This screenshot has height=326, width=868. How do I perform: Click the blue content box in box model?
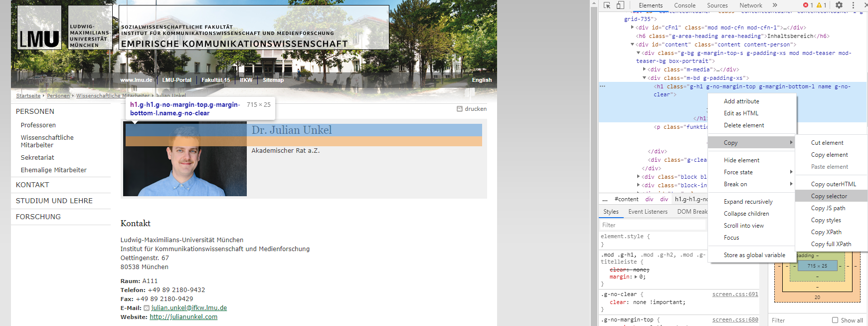(x=817, y=266)
